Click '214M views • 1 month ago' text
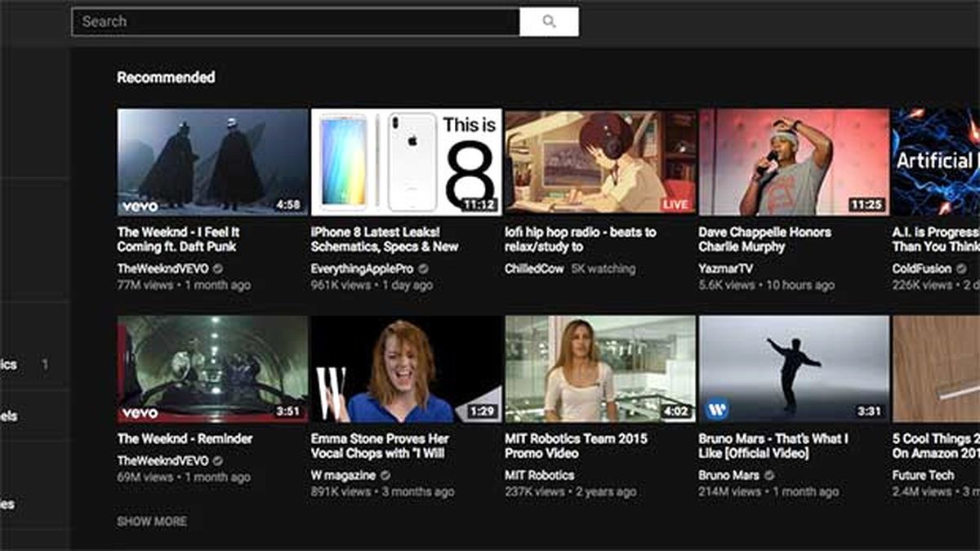Screen dimensions: 980x551 point(768,491)
